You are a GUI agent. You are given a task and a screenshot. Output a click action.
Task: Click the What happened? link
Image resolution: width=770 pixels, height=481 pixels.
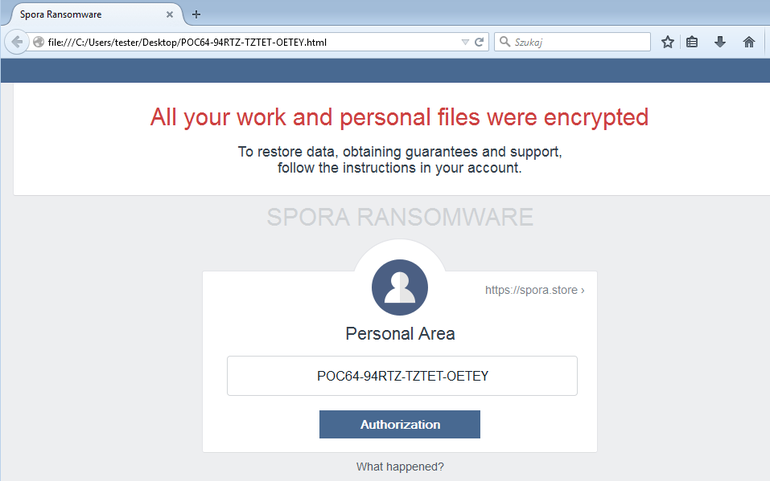[x=400, y=466]
